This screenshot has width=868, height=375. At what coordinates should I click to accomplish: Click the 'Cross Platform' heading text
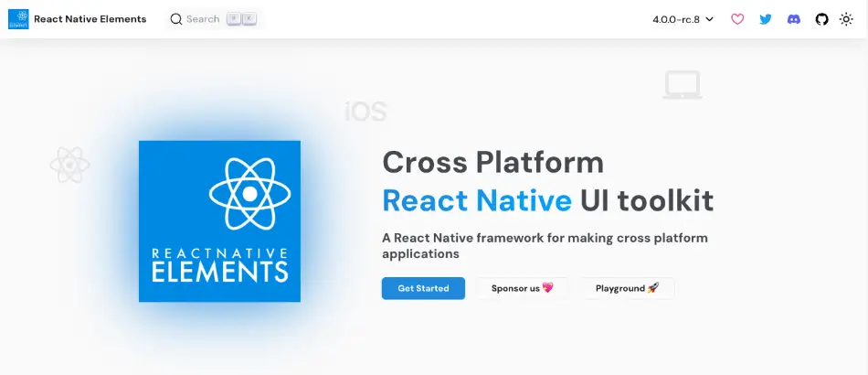(x=492, y=162)
